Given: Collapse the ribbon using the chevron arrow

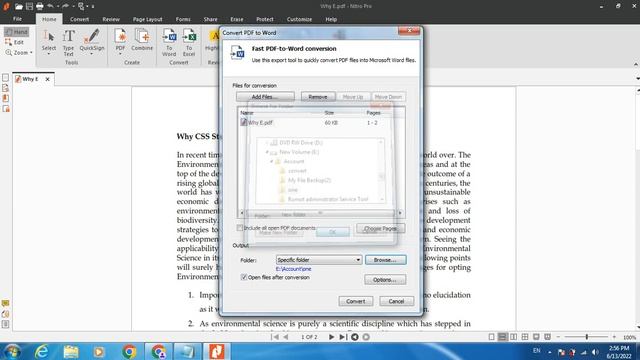Looking at the screenshot, I should [636, 65].
